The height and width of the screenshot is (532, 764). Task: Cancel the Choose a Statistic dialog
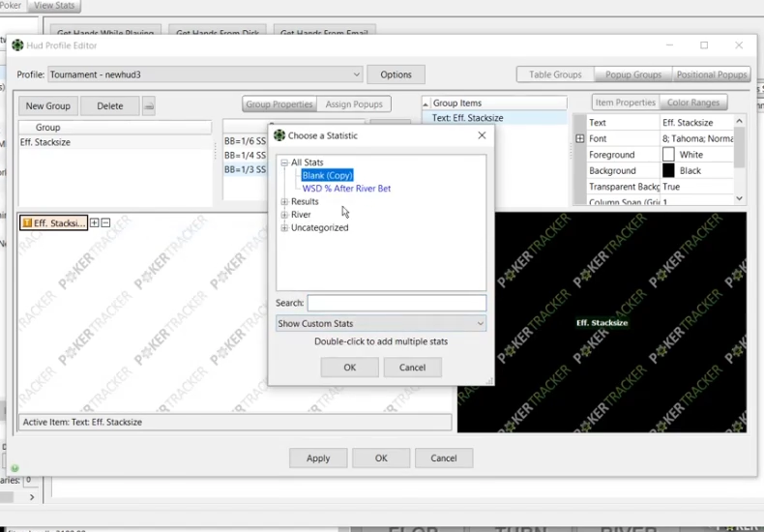tap(412, 368)
